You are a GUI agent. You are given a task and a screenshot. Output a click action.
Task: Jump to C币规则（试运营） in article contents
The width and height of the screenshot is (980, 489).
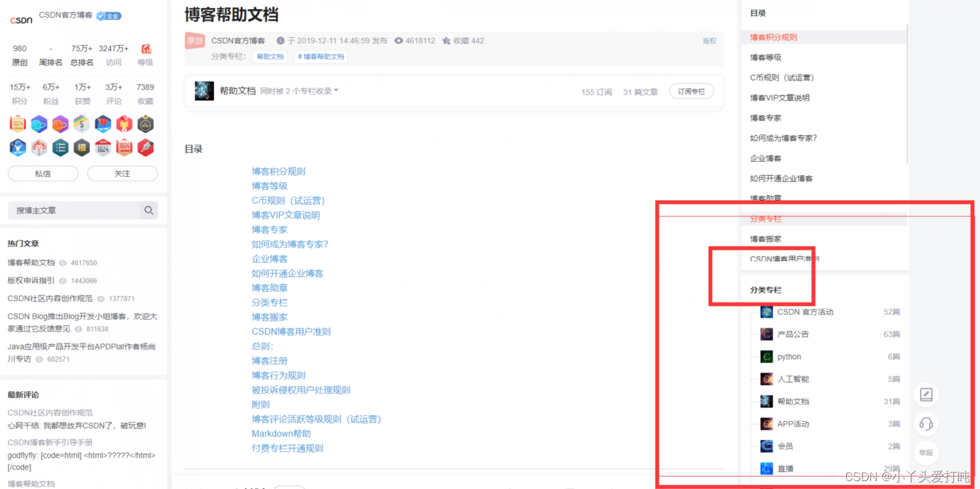click(x=288, y=200)
